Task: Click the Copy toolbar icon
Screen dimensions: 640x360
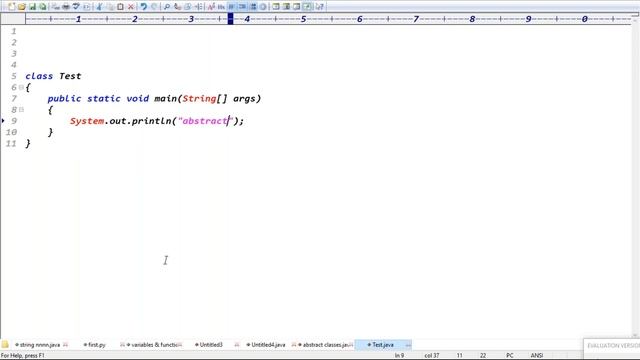Action: (x=110, y=7)
